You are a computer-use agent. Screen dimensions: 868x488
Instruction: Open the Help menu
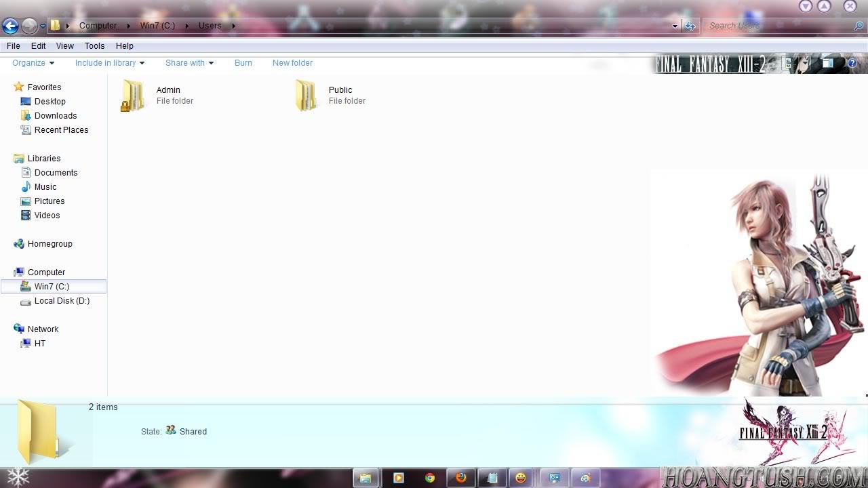[125, 46]
